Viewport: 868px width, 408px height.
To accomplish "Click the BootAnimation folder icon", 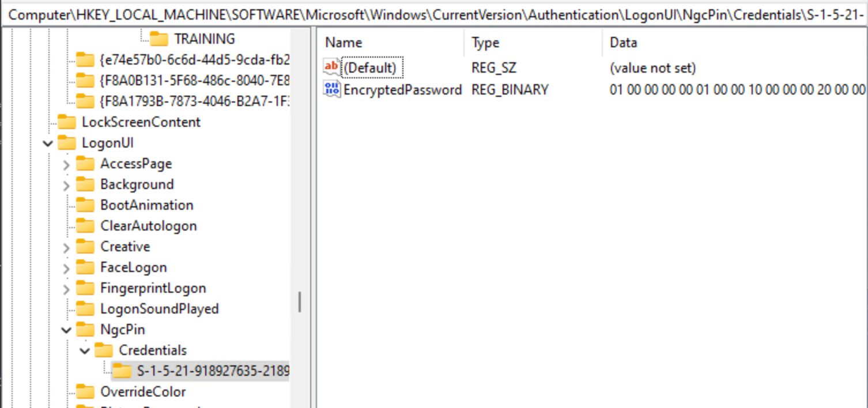I will click(x=85, y=205).
